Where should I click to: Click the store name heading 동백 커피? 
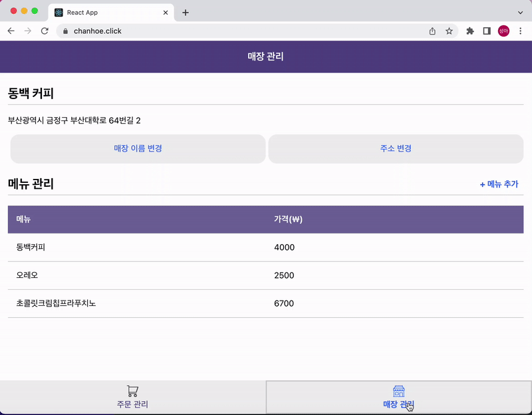(31, 93)
